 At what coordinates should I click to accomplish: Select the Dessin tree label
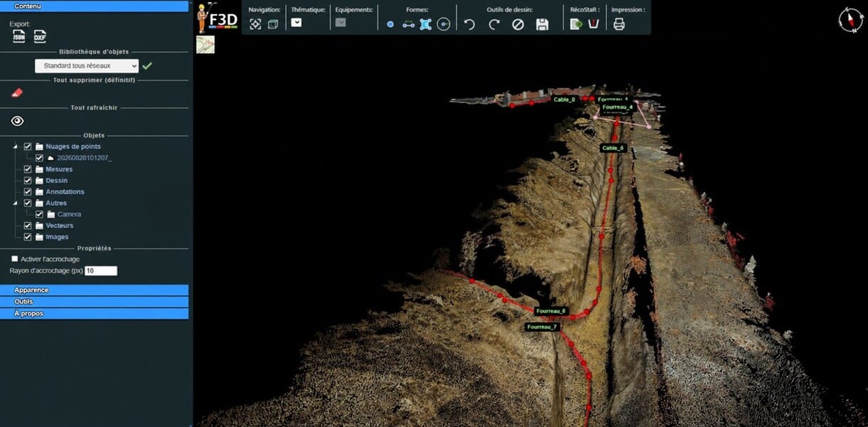[x=57, y=181]
